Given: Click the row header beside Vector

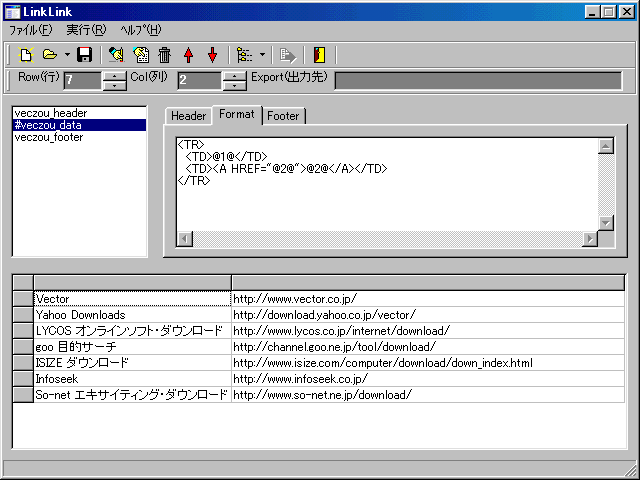Looking at the screenshot, I should 23,299.
